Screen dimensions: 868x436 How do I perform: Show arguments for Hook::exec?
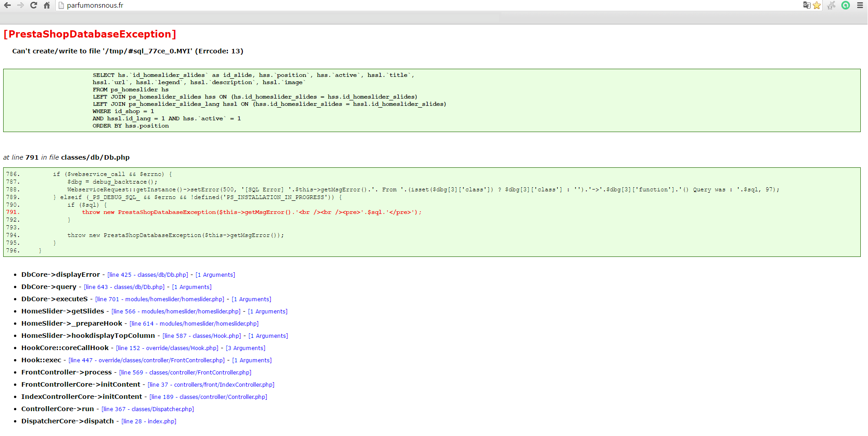point(252,360)
